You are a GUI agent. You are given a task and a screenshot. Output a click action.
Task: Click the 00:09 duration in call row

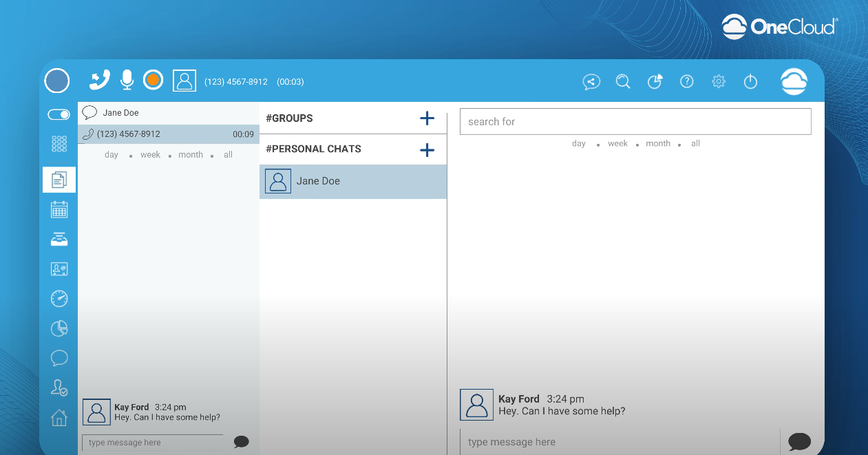pyautogui.click(x=243, y=135)
